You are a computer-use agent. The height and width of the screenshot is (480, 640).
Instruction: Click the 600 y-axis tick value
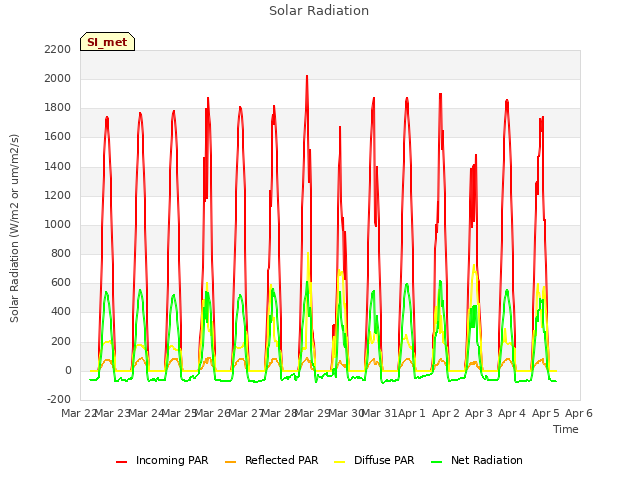pos(61,282)
